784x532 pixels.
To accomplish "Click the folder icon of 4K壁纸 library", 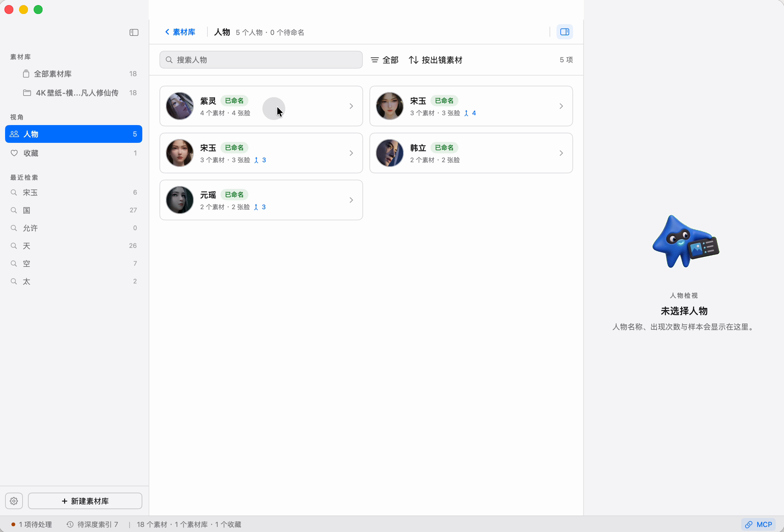I will (x=27, y=93).
